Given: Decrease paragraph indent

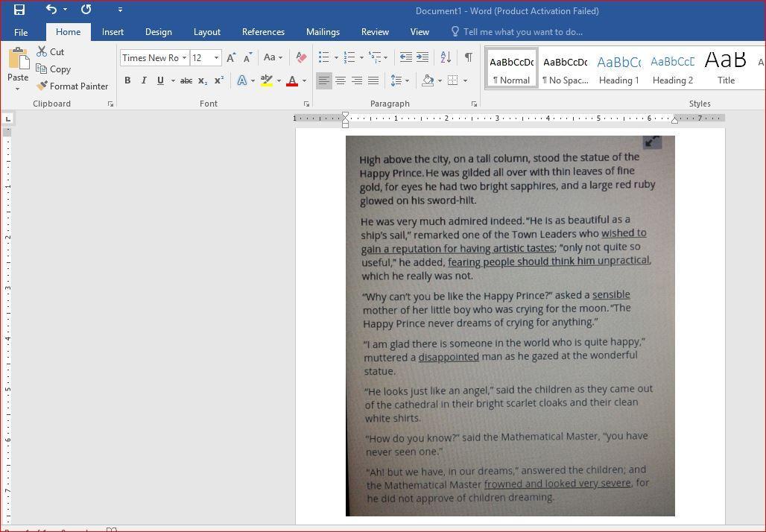Looking at the screenshot, I should (406, 57).
